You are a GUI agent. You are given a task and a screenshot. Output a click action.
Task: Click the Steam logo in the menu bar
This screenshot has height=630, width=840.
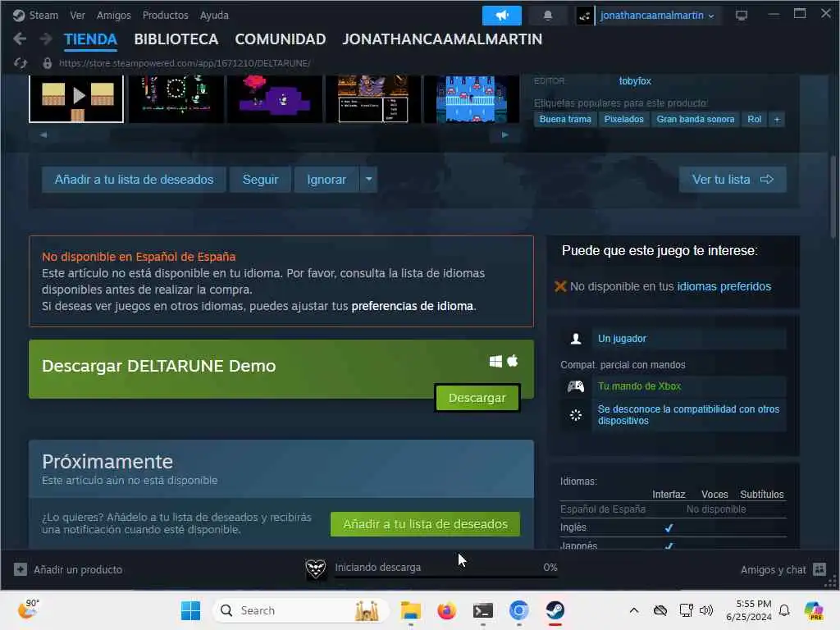pyautogui.click(x=19, y=15)
